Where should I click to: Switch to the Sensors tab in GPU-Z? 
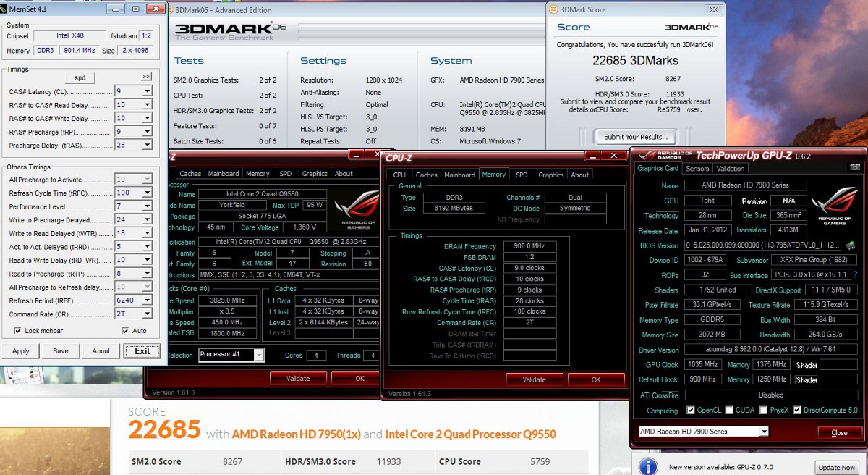(x=697, y=169)
